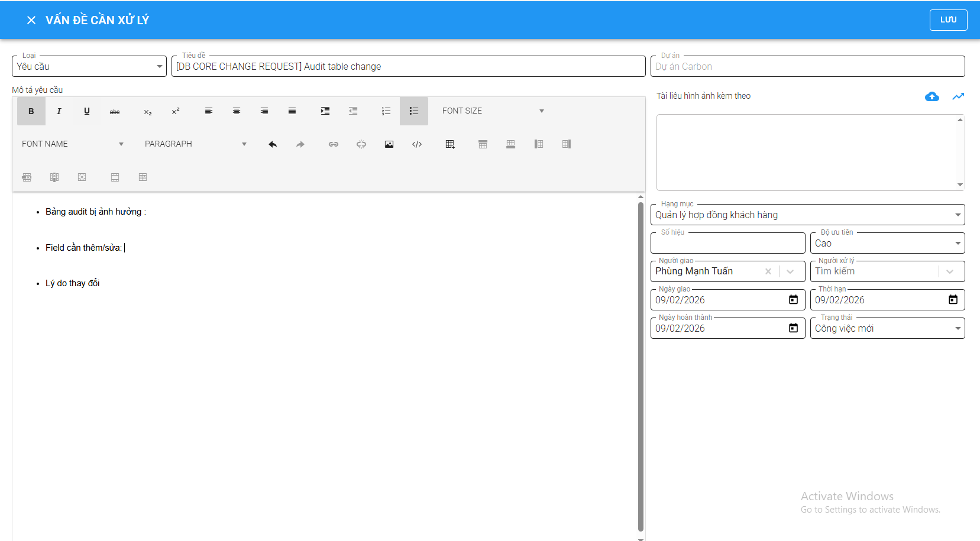Click the LƯU save button
Viewport: 980px width, 541px height.
pos(948,20)
